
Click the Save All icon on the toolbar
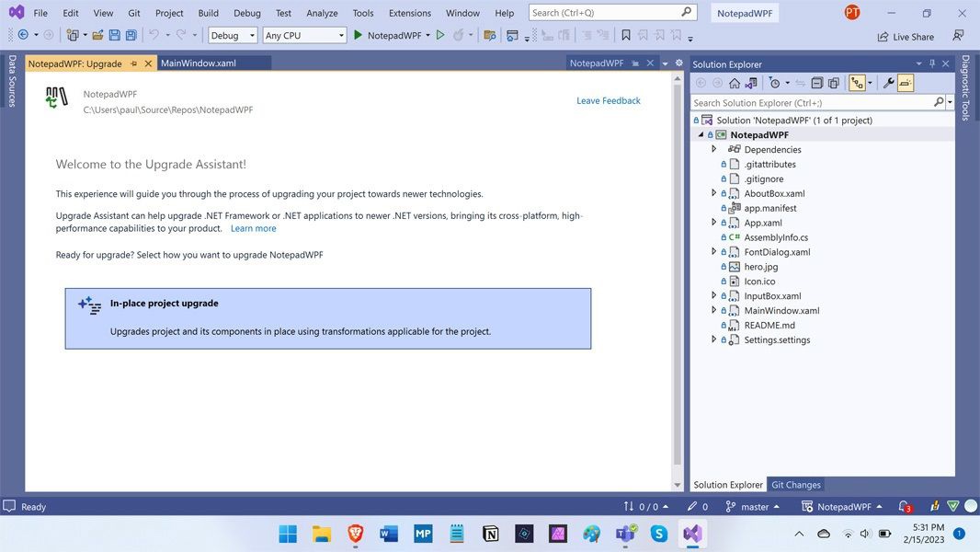coord(131,35)
